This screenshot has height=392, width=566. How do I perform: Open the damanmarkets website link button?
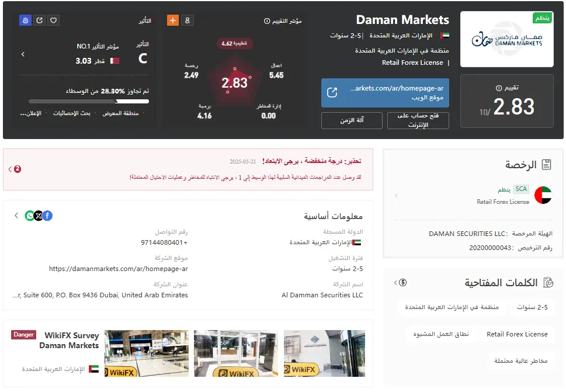(x=385, y=93)
